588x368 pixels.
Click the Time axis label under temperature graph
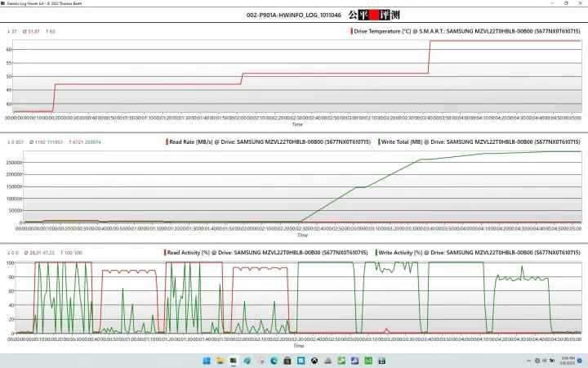(x=298, y=125)
